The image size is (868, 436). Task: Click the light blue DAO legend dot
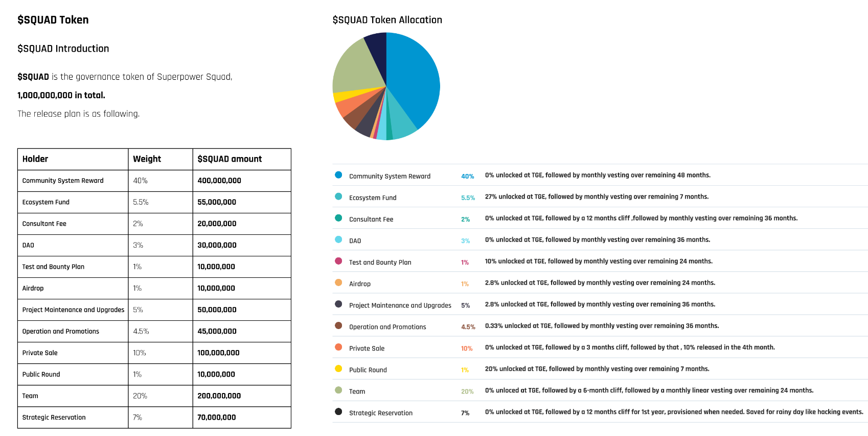click(x=338, y=239)
